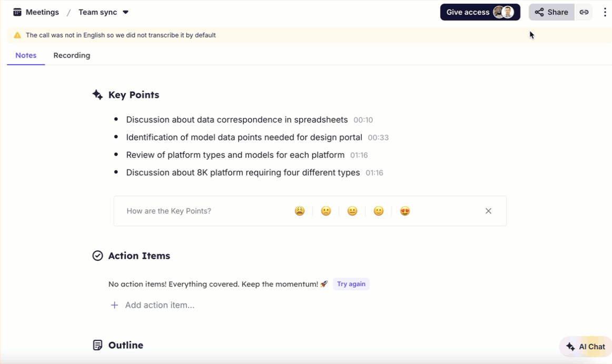Select the model data points key point
612x364 pixels.
tap(244, 137)
